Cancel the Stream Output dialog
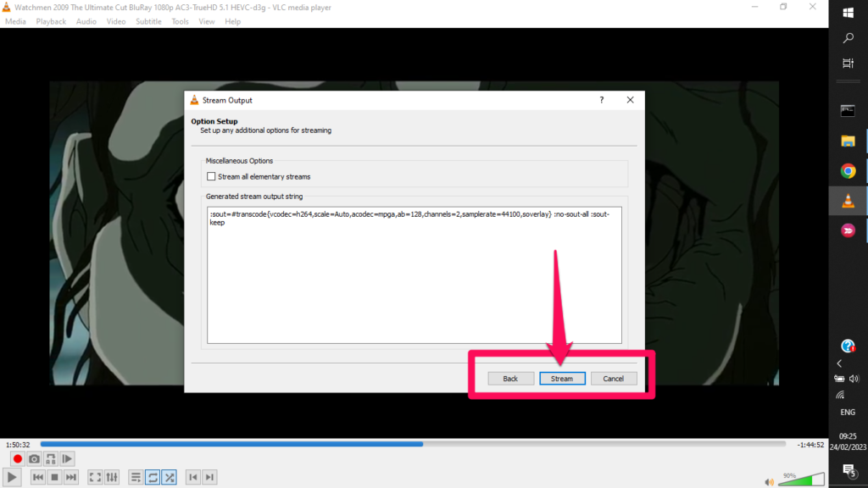Viewport: 868px width, 488px height. [614, 379]
